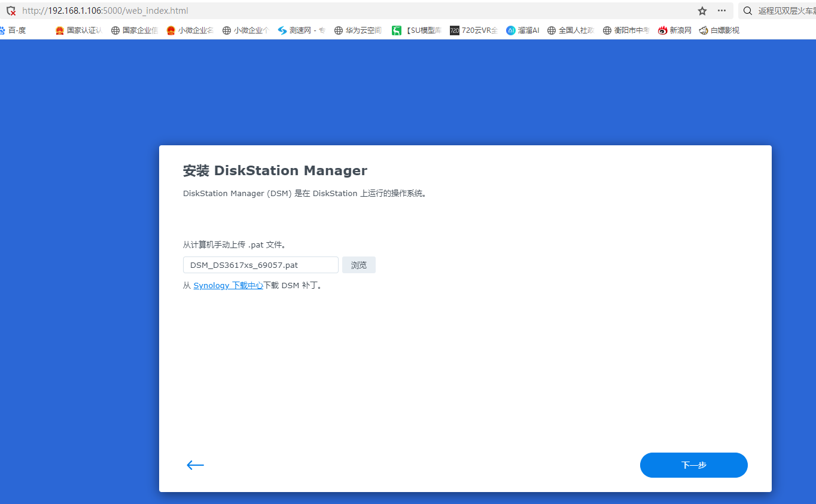Click the insecure site shield icon
This screenshot has width=816, height=504.
tap(11, 11)
